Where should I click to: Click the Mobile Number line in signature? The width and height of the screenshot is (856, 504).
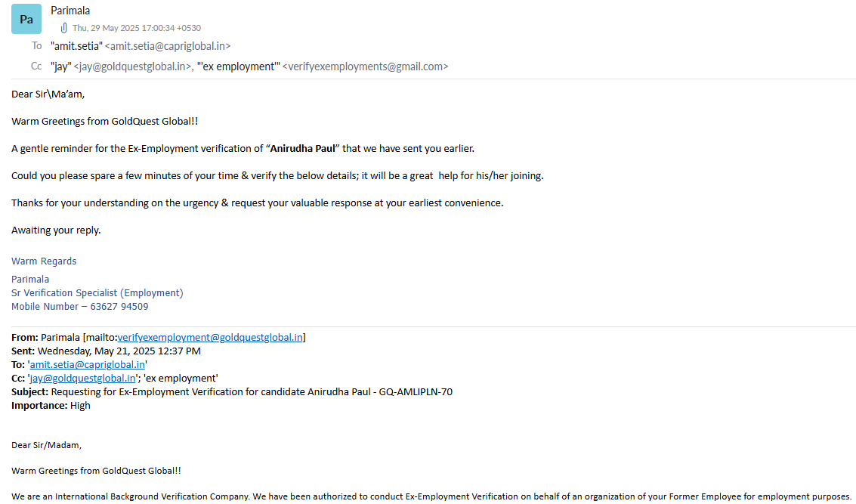point(79,307)
